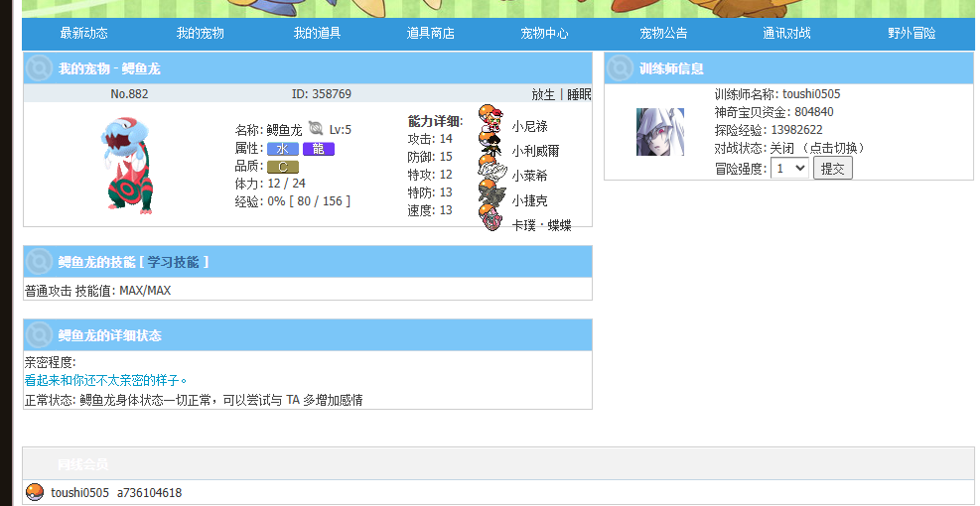Screen dimensions: 980x506
Task: Select party pet 小尼禄 sprite icon
Action: [x=491, y=119]
